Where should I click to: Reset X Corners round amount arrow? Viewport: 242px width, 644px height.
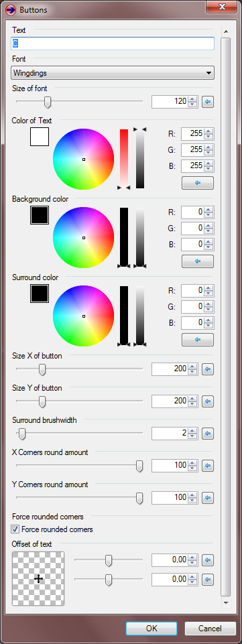pyautogui.click(x=208, y=466)
